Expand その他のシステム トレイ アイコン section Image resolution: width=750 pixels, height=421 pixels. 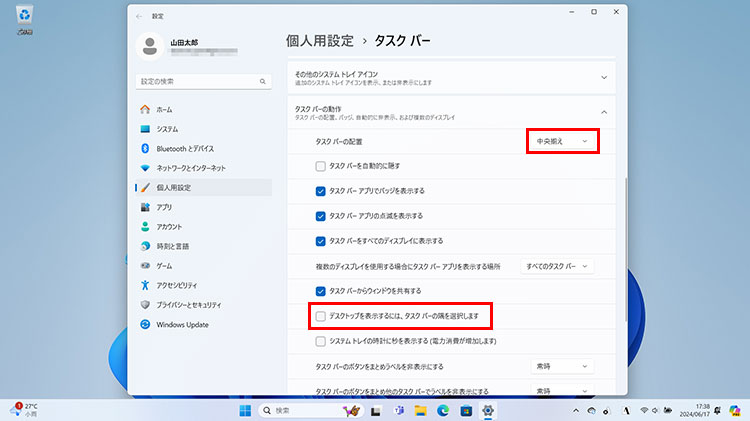pos(604,76)
